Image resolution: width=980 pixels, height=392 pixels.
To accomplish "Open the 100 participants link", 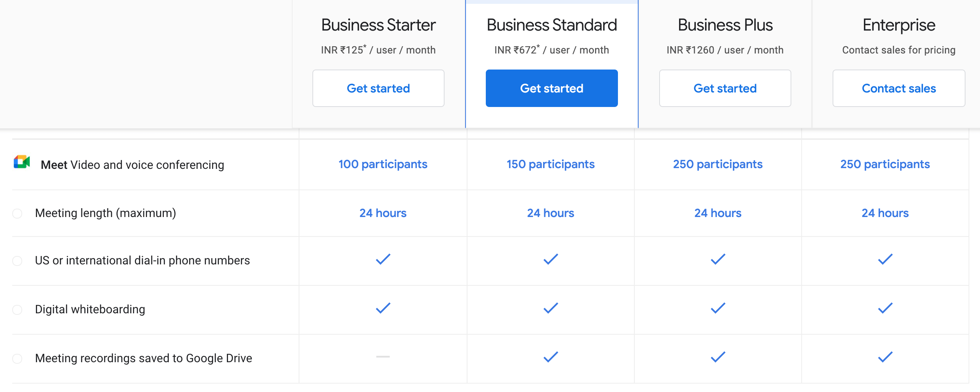I will 383,164.
